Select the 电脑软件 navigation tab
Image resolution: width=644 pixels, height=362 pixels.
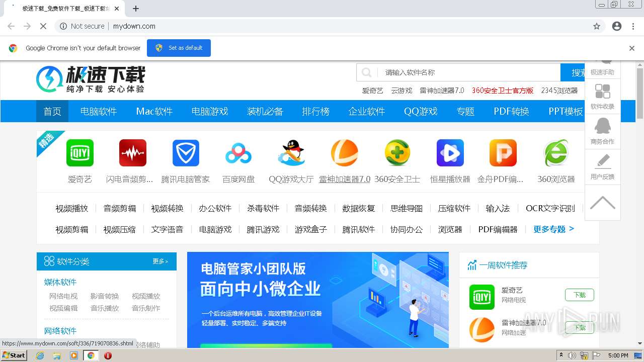(99, 111)
